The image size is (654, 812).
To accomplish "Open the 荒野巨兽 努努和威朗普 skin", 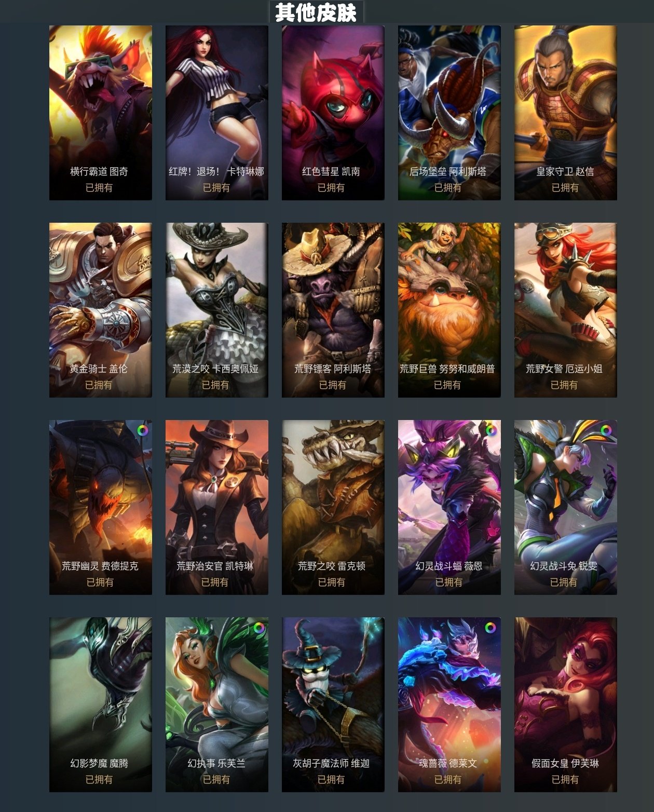I will coord(449,310).
